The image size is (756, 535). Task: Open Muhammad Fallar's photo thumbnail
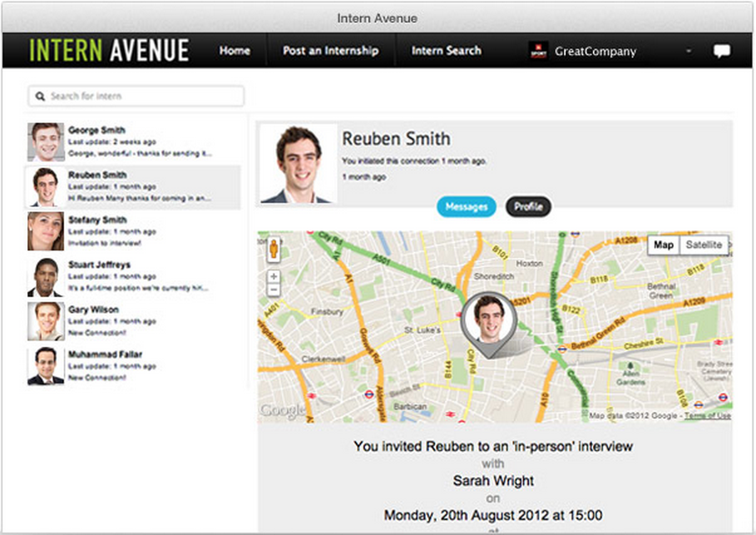pyautogui.click(x=46, y=366)
